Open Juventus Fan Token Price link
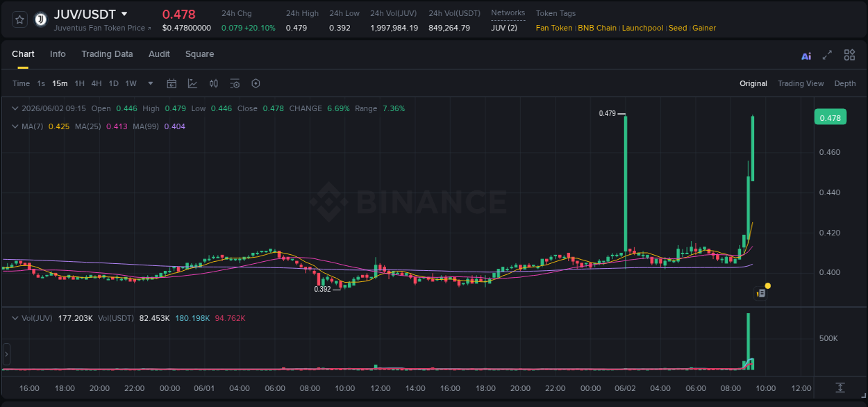 [102, 28]
